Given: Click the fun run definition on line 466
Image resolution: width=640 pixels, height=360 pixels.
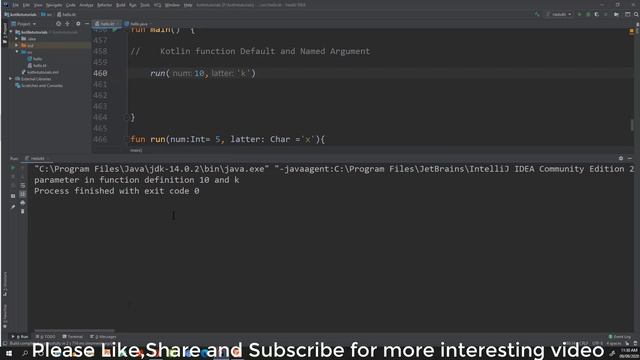Looking at the screenshot, I should (227, 139).
